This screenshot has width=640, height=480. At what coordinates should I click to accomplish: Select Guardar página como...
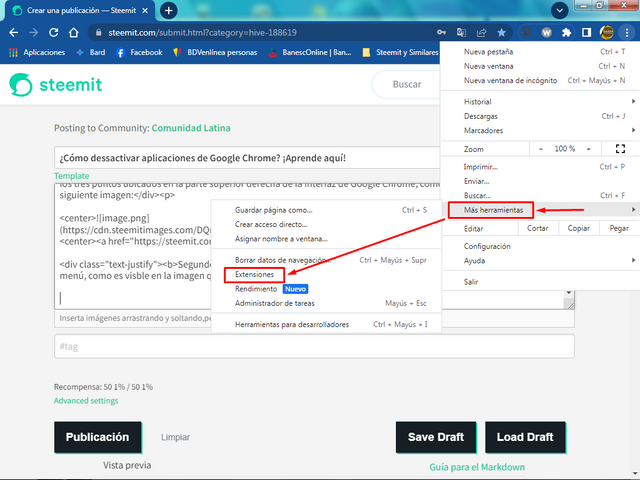(x=326, y=210)
